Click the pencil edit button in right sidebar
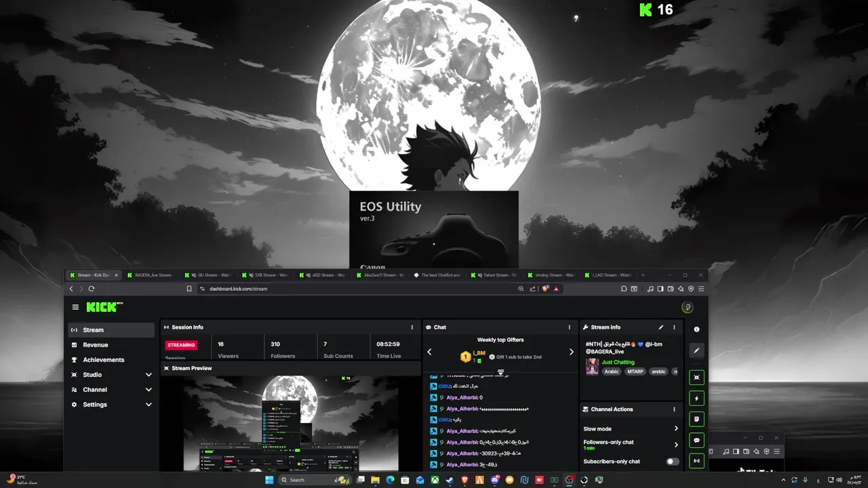868x488 pixels. pyautogui.click(x=696, y=350)
